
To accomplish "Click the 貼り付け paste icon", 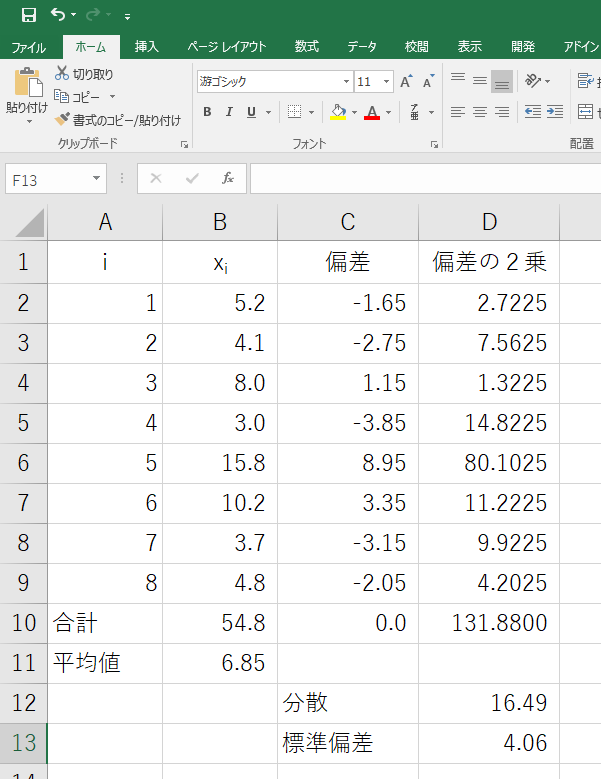I will click(x=28, y=82).
